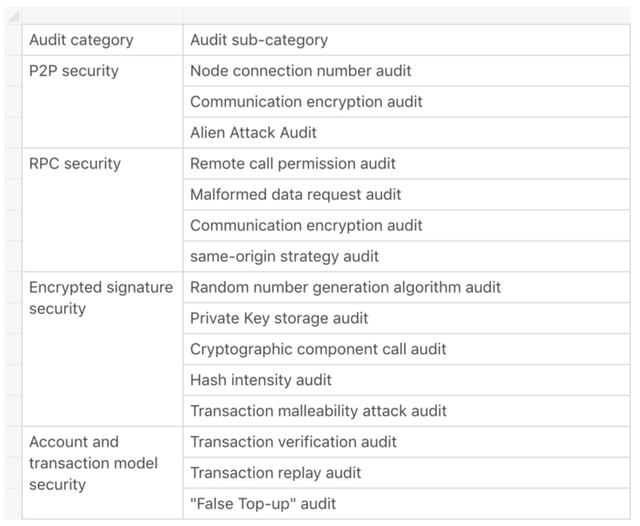
Task: Select the "Audit sub-category" header cell
Action: (x=407, y=40)
